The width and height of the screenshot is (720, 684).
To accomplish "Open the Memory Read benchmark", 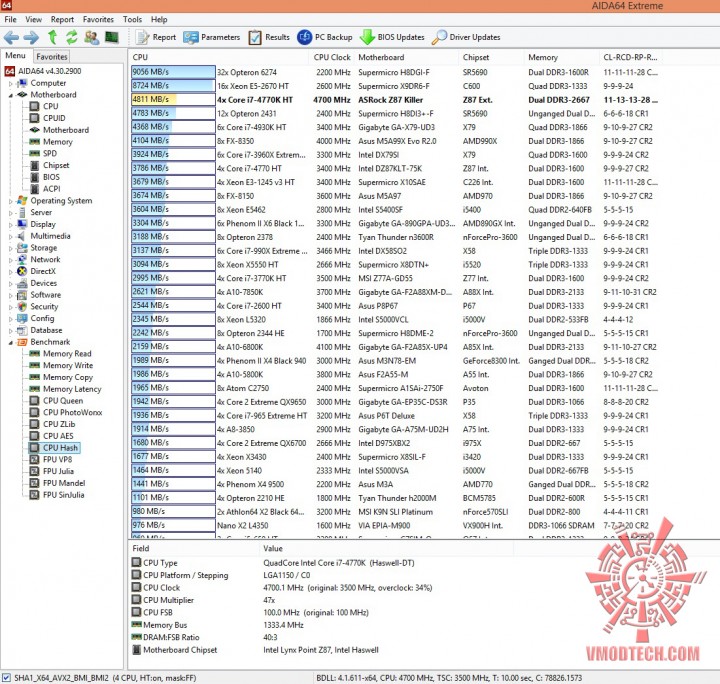I will (x=67, y=353).
